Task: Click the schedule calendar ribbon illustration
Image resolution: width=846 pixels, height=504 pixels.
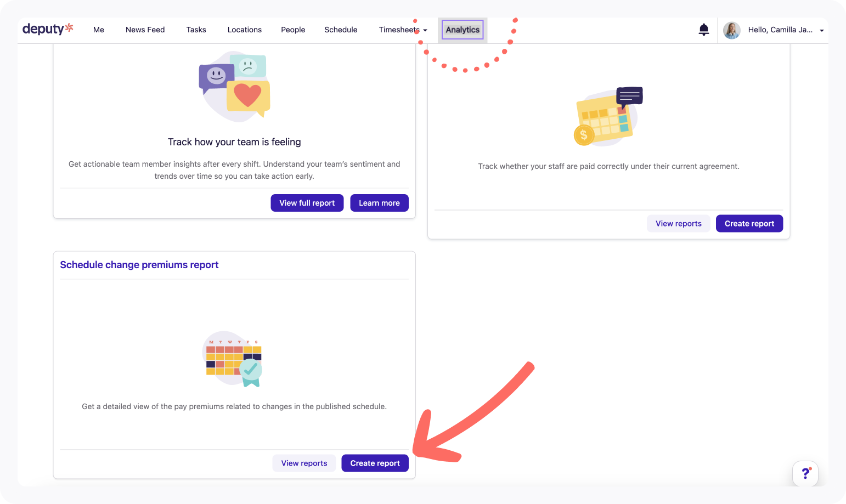Action: tap(234, 359)
